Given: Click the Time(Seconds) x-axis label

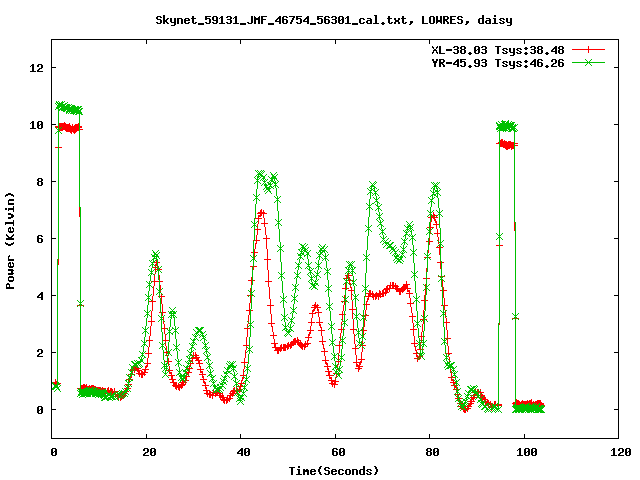Looking at the screenshot, I should [x=333, y=471].
